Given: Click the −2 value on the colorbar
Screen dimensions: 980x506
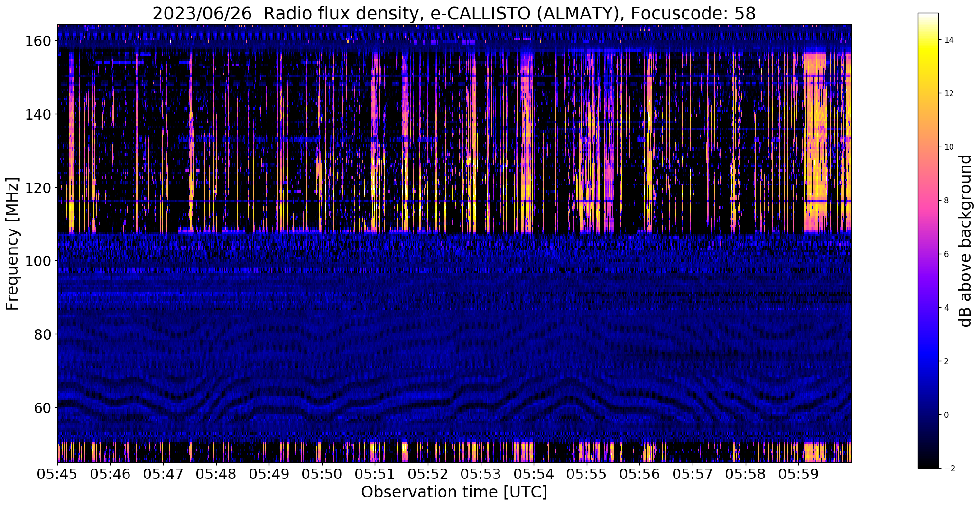Looking at the screenshot, I should click(x=949, y=469).
